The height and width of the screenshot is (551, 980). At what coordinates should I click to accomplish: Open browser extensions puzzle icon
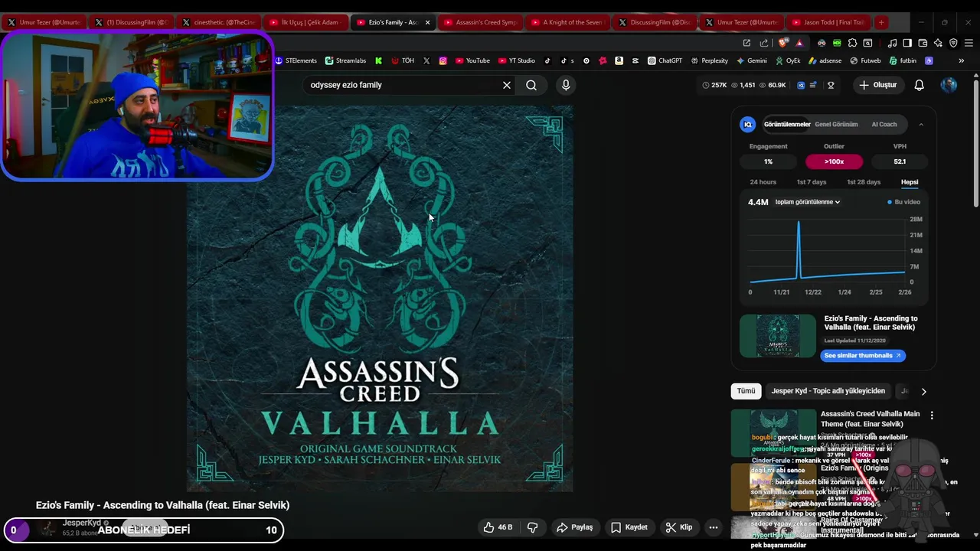(852, 43)
